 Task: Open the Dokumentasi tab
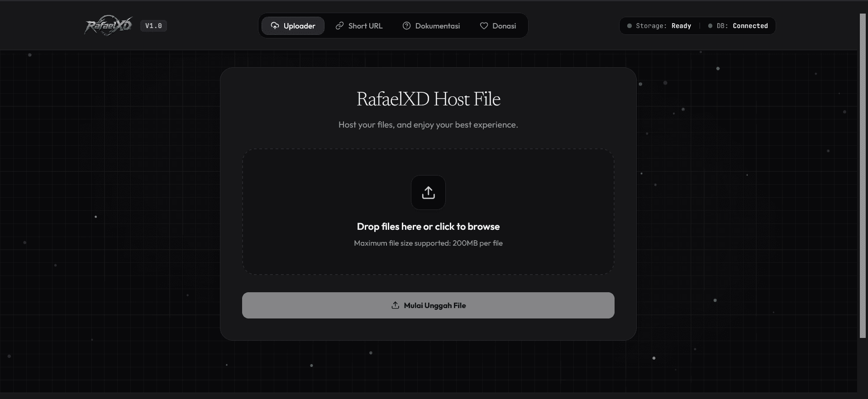pyautogui.click(x=431, y=26)
